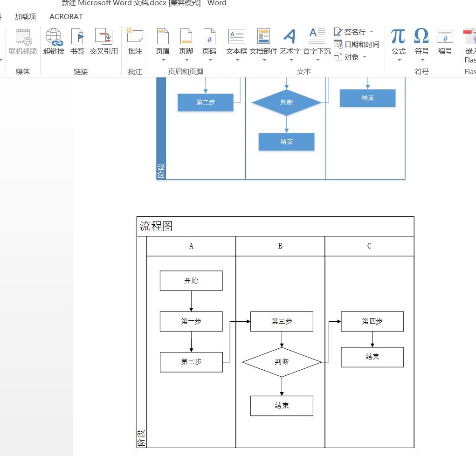Insert 编号 numbering

[x=444, y=42]
